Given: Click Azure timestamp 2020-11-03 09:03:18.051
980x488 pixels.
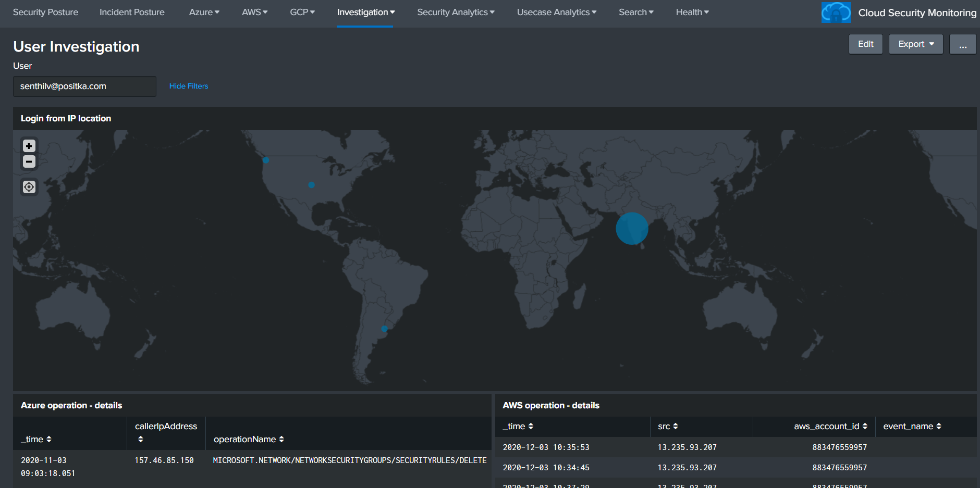Looking at the screenshot, I should 48,467.
